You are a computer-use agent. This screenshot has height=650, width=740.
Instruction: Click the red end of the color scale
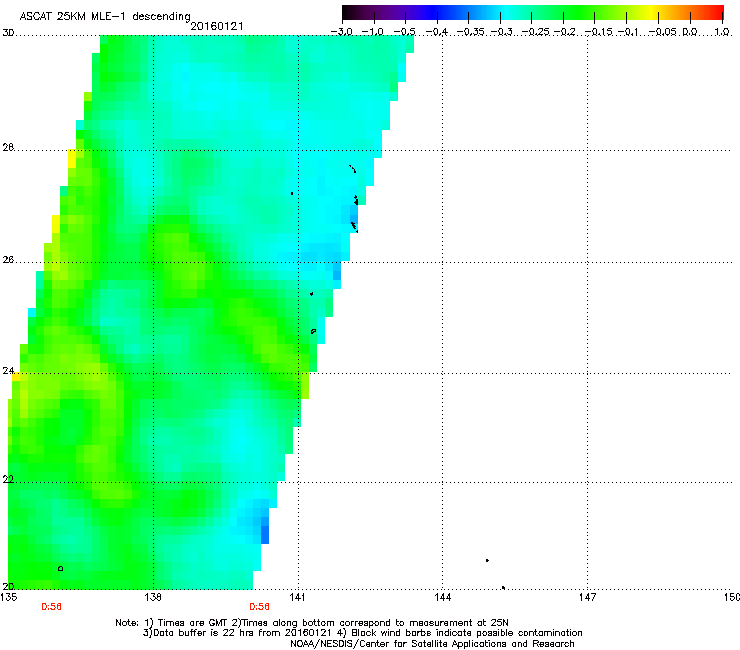coord(717,13)
